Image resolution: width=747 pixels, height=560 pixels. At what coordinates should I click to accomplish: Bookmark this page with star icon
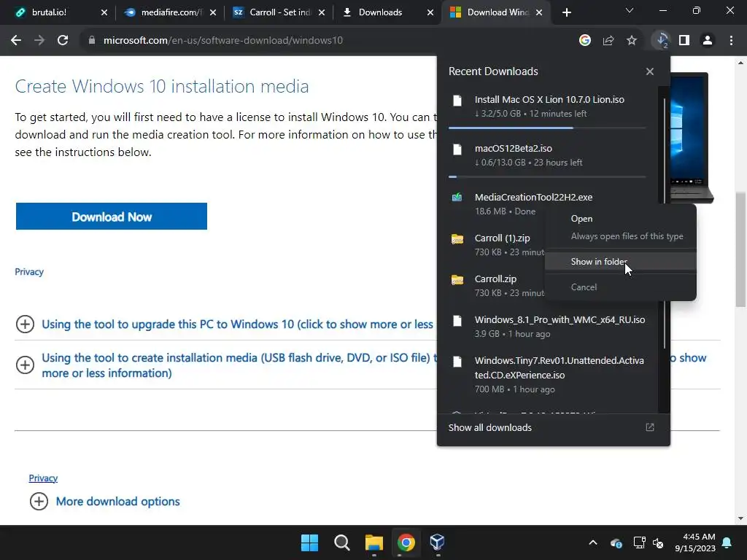pyautogui.click(x=632, y=41)
